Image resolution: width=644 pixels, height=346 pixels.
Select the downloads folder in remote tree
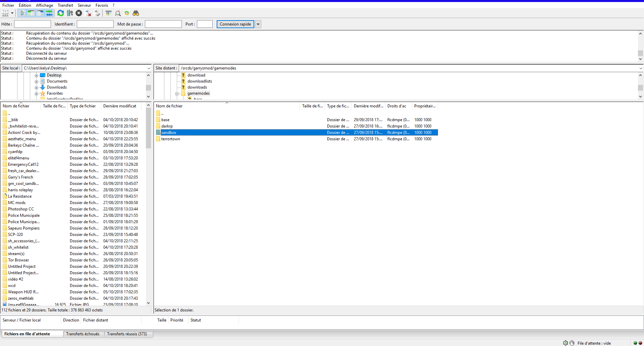197,87
